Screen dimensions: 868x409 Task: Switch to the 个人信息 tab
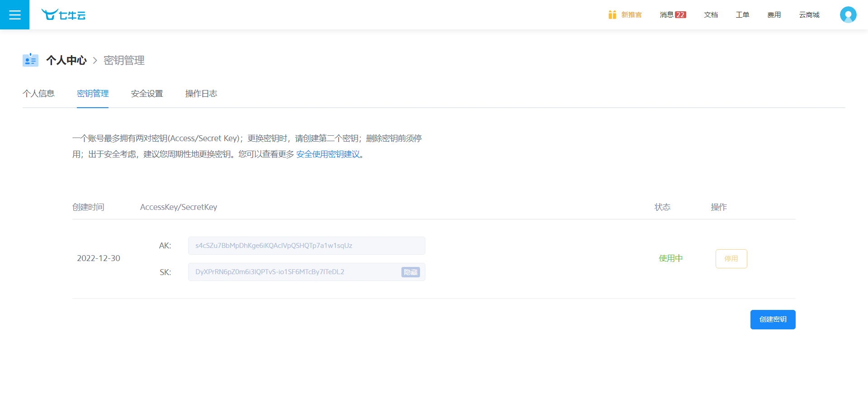[x=38, y=94]
